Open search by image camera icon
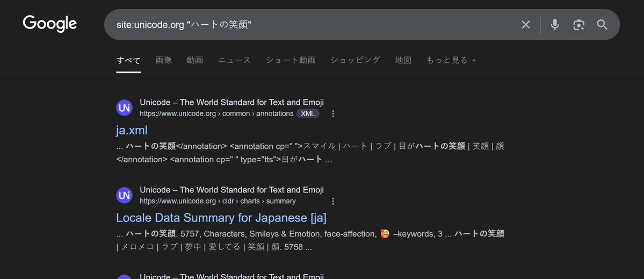Viewport: 644px width, 279px height. (578, 25)
